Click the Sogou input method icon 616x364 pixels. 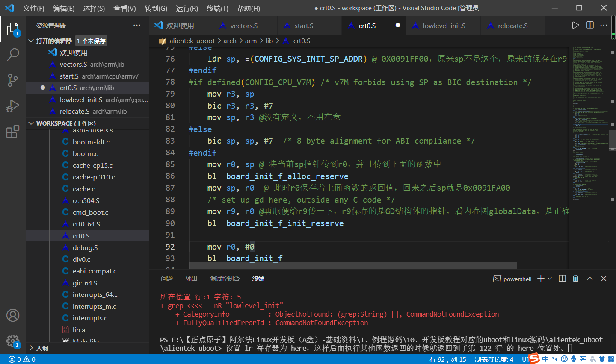(534, 358)
